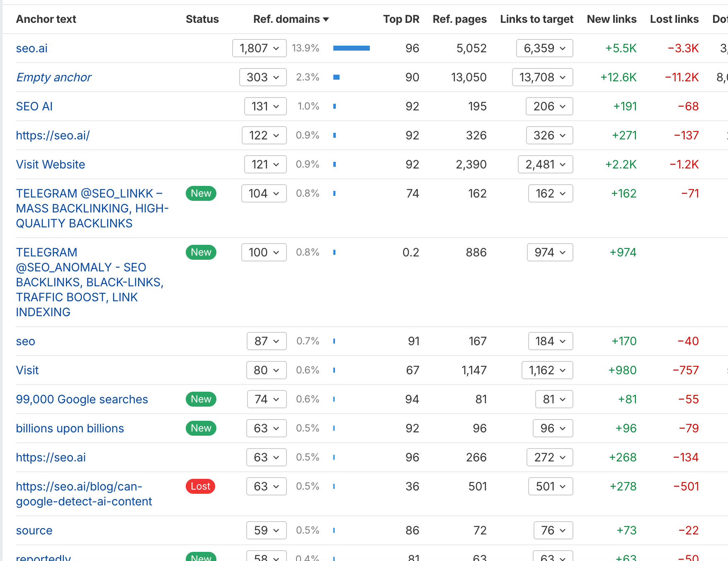Click New badge beside billions upon billions
This screenshot has height=561, width=728.
coord(201,428)
